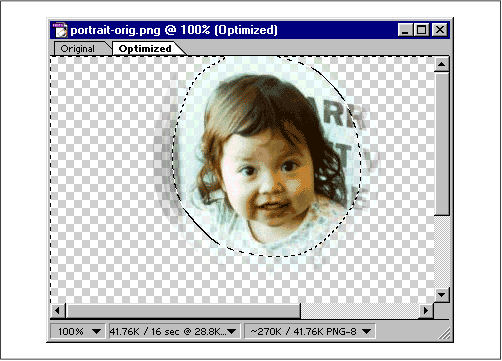Click empty horizontal scrollbar track right of thumb
Image resolution: width=502 pixels, height=361 pixels.
(x=360, y=311)
